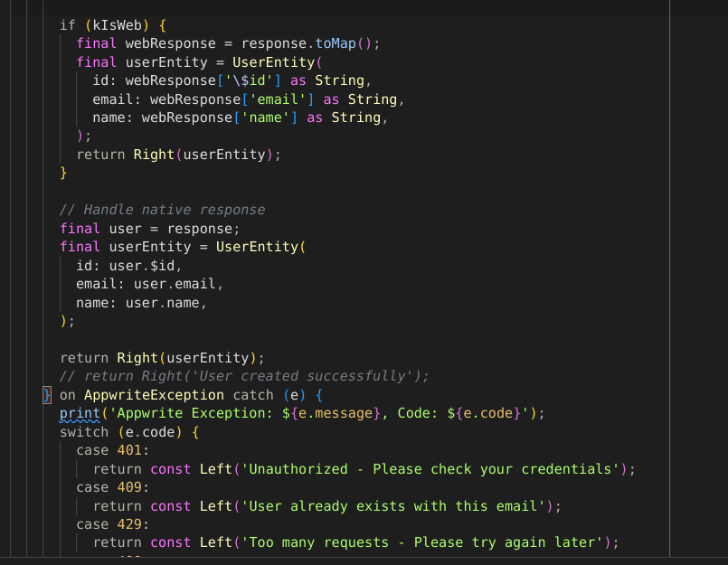Click the "case 409:" line

click(x=113, y=487)
